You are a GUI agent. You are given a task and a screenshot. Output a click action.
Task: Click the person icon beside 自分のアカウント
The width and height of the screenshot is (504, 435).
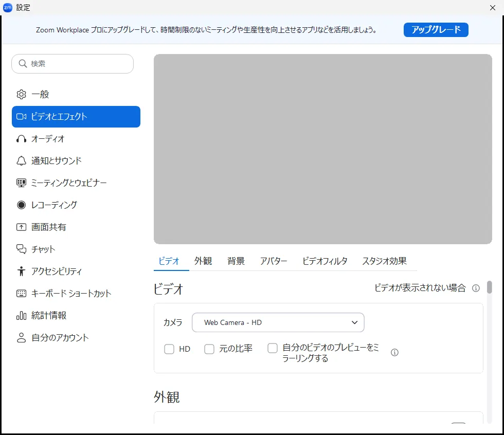[x=21, y=338]
